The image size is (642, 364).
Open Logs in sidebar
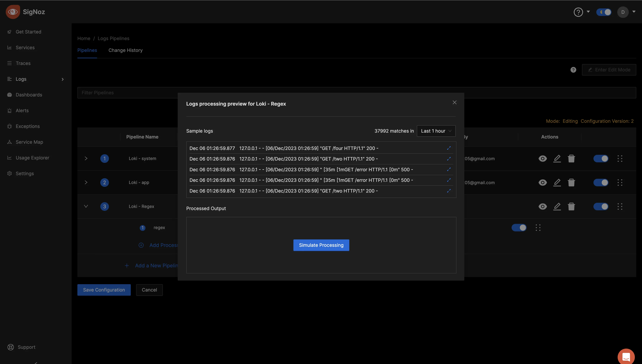(x=21, y=79)
